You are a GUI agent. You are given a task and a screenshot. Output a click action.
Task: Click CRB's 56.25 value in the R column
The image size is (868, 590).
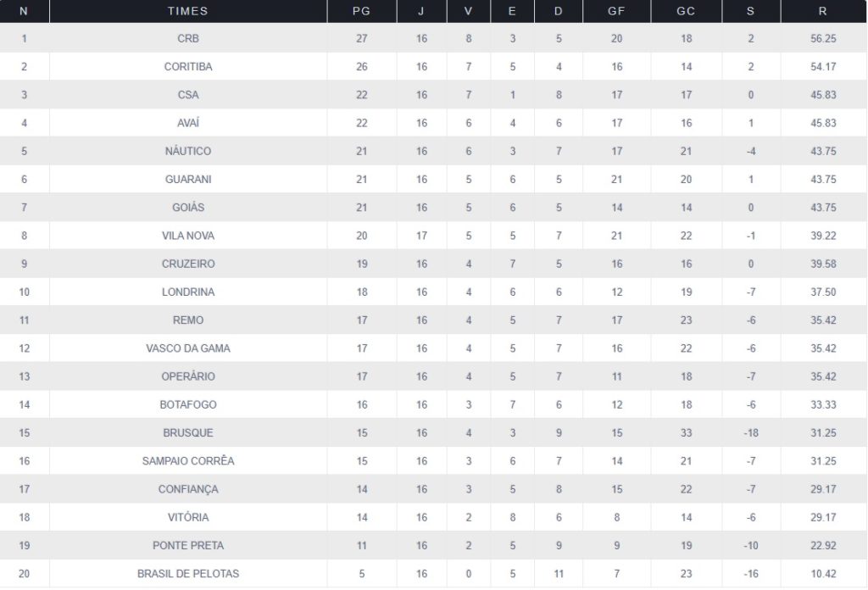(x=823, y=39)
